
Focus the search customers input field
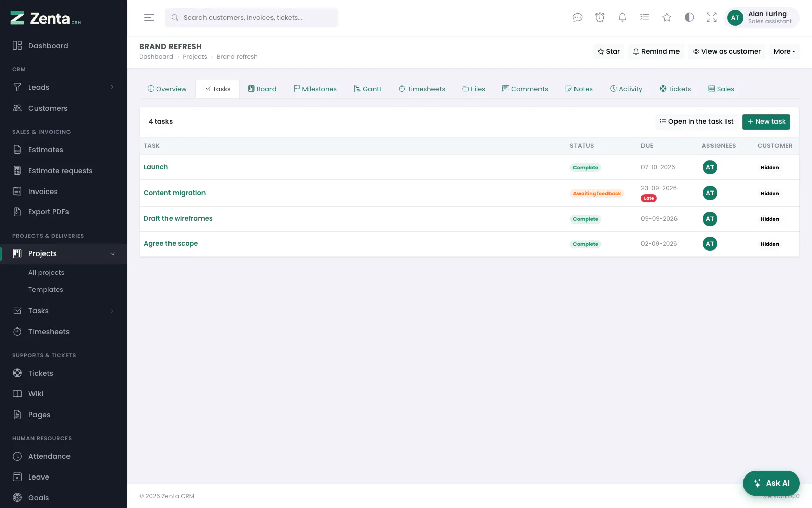(x=252, y=18)
